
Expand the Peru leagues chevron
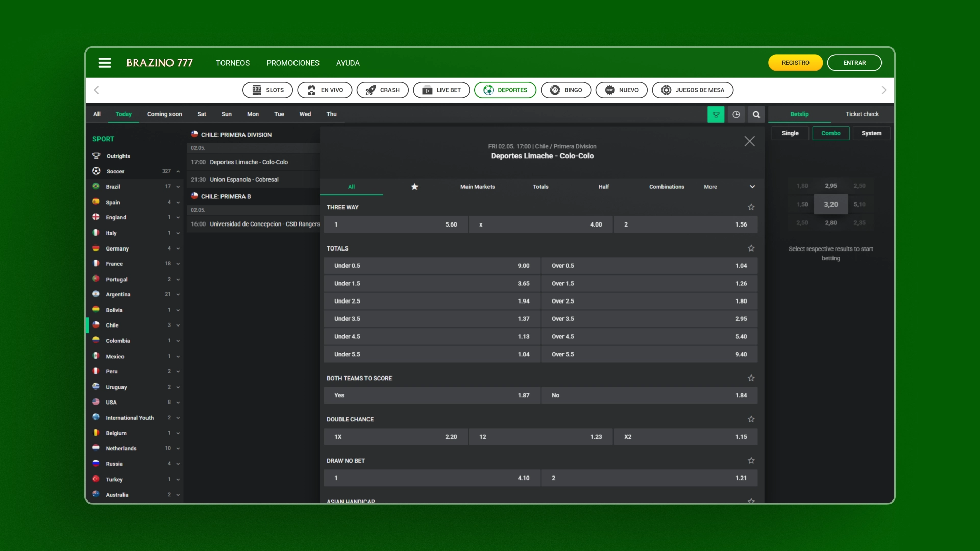point(178,372)
